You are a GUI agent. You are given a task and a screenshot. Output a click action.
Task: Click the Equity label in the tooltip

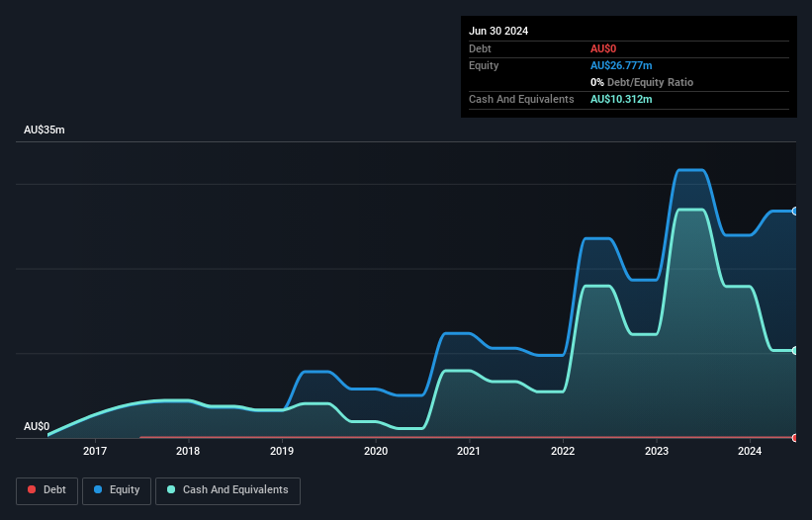484,65
